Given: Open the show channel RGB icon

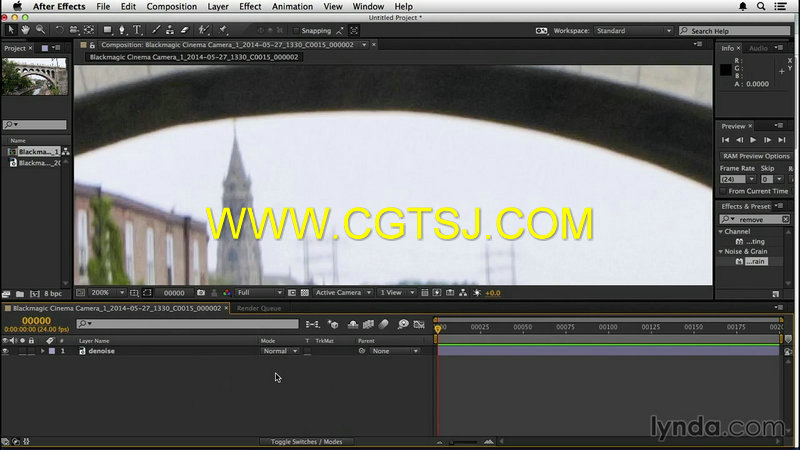Looking at the screenshot, I should pyautogui.click(x=227, y=293).
